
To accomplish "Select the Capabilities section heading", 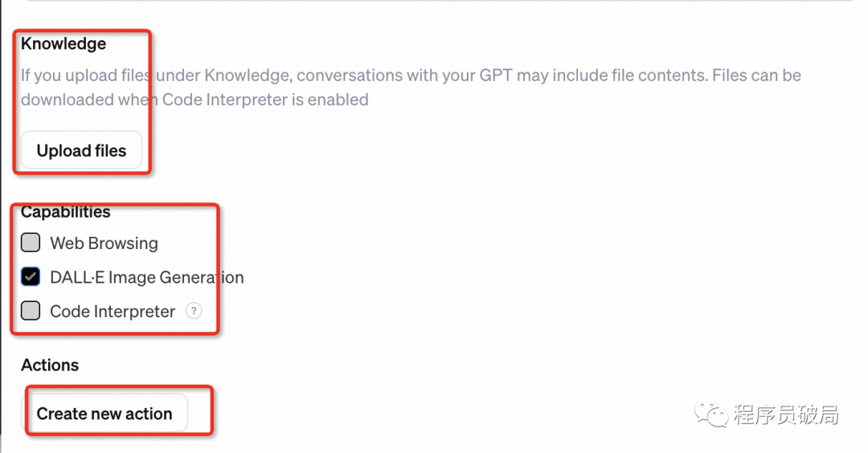I will [66, 213].
